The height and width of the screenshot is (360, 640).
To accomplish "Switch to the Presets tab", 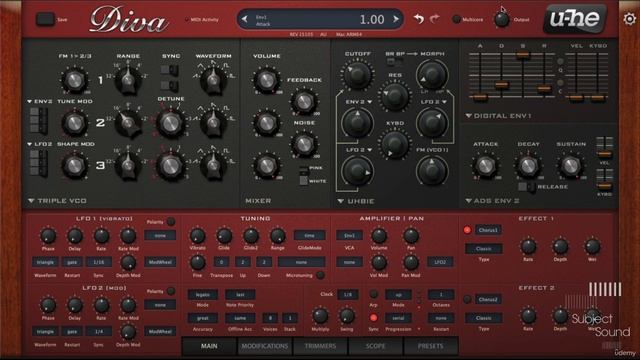I will (x=431, y=346).
